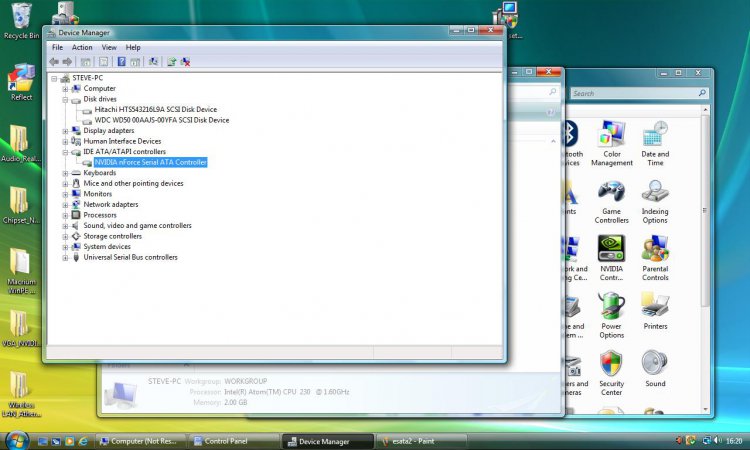Expand the Universal Serial Bus controllers node
Viewport: 750px width, 450px height.
pyautogui.click(x=65, y=258)
